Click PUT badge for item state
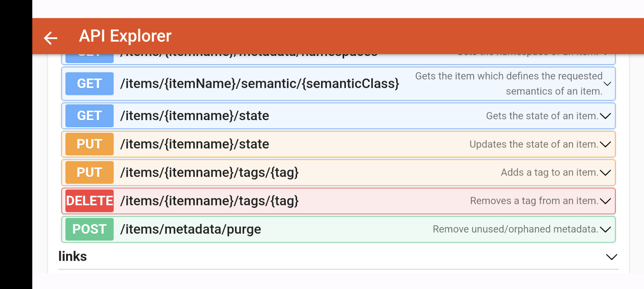644x289 pixels. (89, 144)
